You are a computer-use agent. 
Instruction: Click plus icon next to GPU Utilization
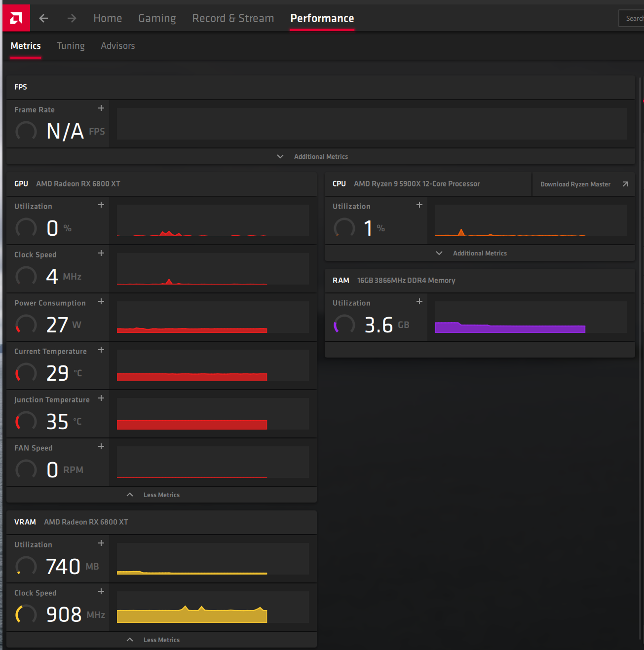click(101, 205)
